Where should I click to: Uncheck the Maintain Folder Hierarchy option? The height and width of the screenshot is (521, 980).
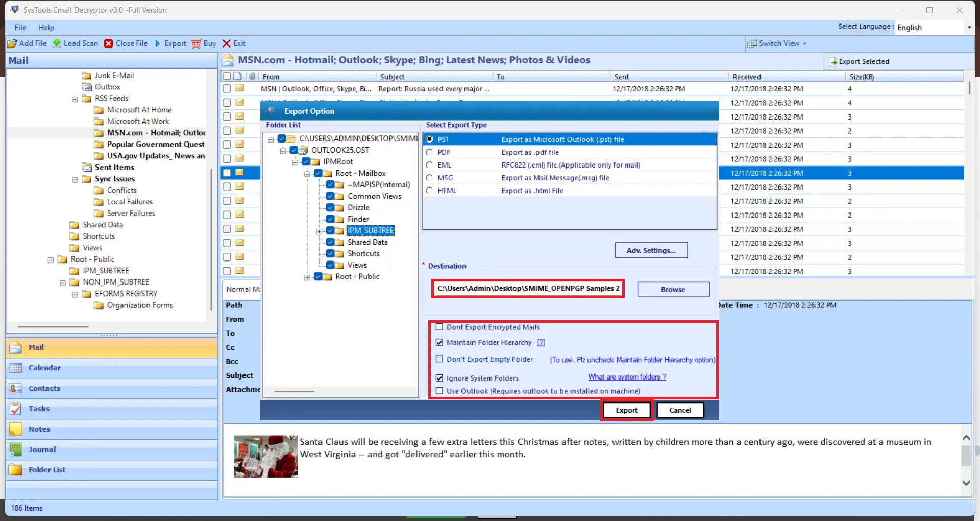point(439,342)
